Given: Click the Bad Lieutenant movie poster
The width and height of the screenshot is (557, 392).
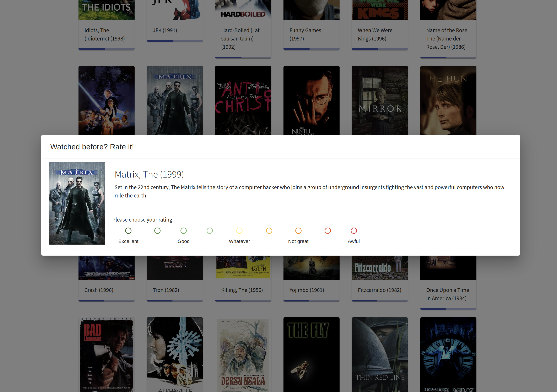Looking at the screenshot, I should point(107,355).
